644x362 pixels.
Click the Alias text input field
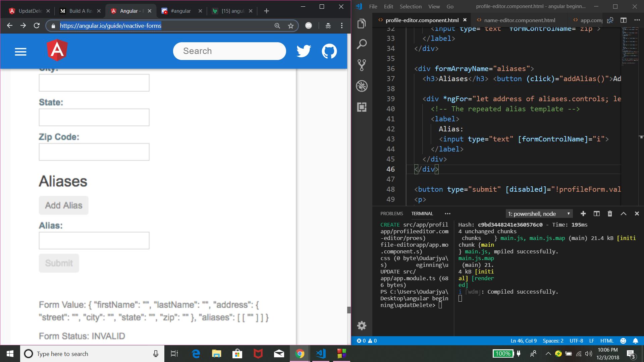click(94, 240)
